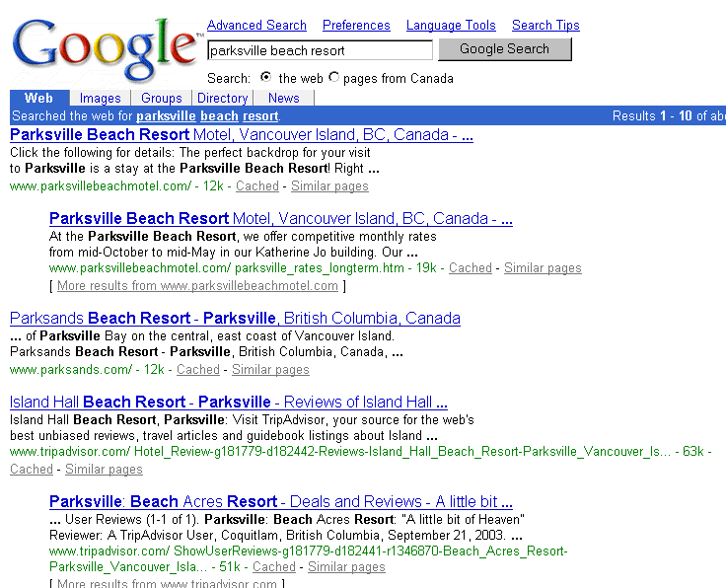
Task: Open Parksands Beach Resort result title
Action: click(x=235, y=319)
